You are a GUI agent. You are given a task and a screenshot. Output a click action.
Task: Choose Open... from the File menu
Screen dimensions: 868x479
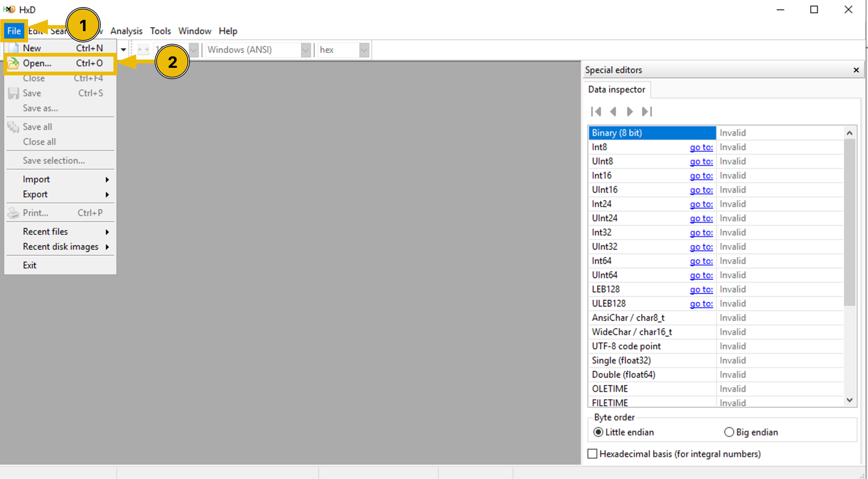click(x=60, y=63)
